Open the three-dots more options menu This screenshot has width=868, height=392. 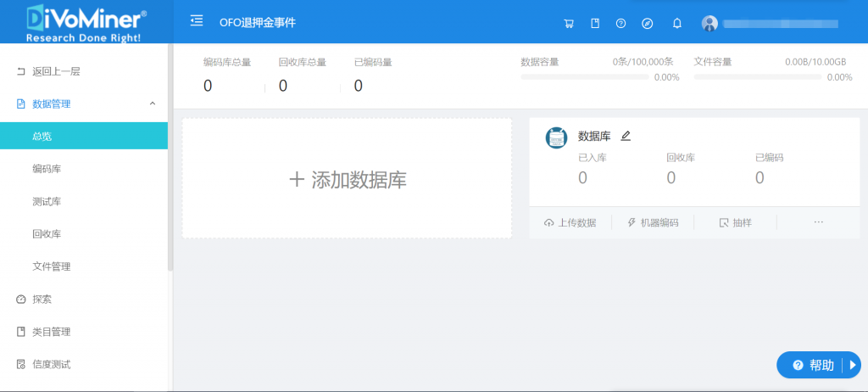pyautogui.click(x=819, y=222)
